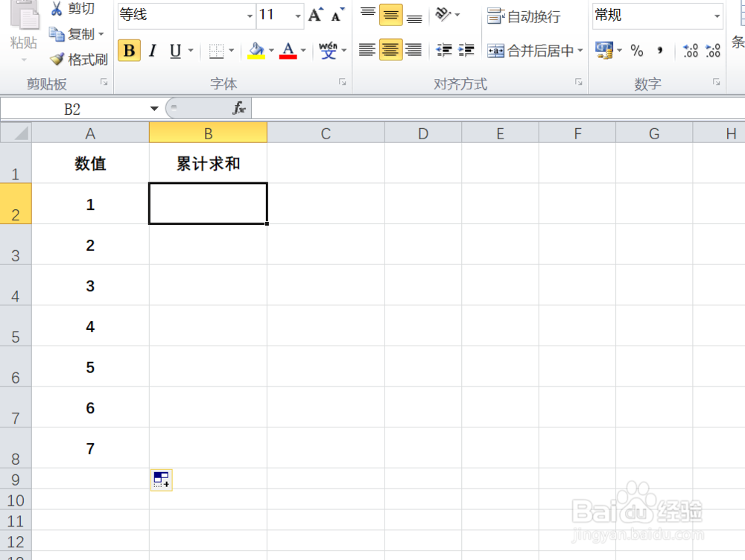Apply yellow fill color bucket

point(256,51)
